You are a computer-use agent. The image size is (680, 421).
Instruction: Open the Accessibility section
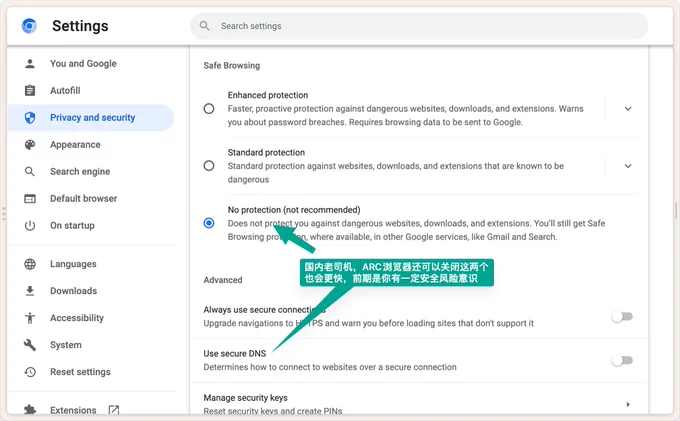[x=91, y=318]
